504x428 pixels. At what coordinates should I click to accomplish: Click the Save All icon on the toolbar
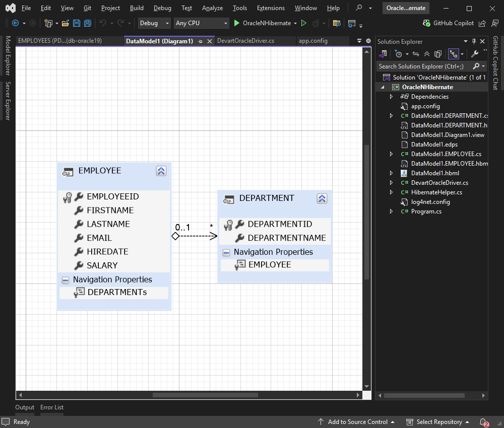pyautogui.click(x=87, y=23)
